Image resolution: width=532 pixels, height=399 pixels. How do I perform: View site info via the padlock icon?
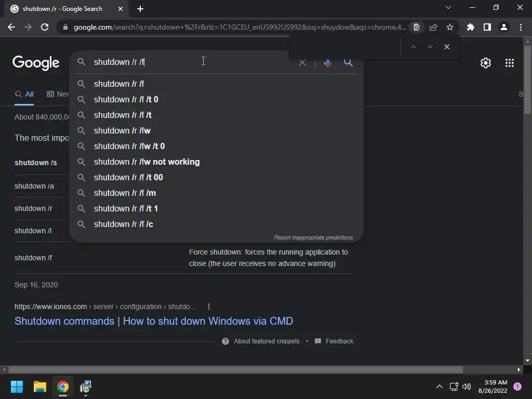[65, 27]
